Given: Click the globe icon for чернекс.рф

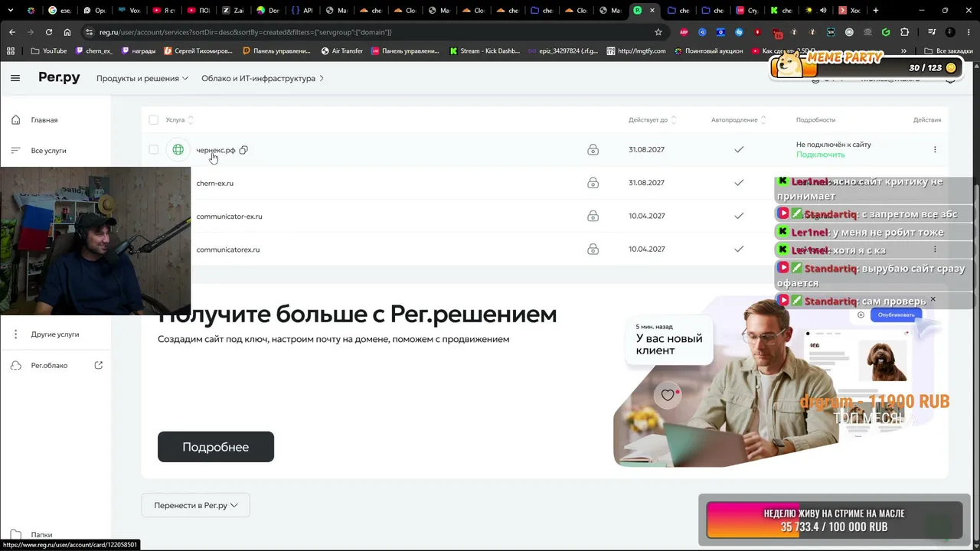Looking at the screenshot, I should point(178,150).
